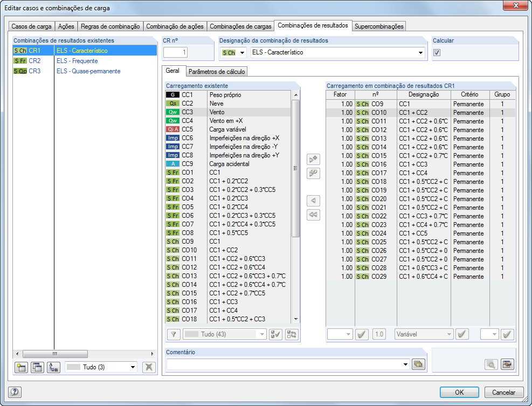Expand the ELS - Característico designation dropdown

click(420, 53)
